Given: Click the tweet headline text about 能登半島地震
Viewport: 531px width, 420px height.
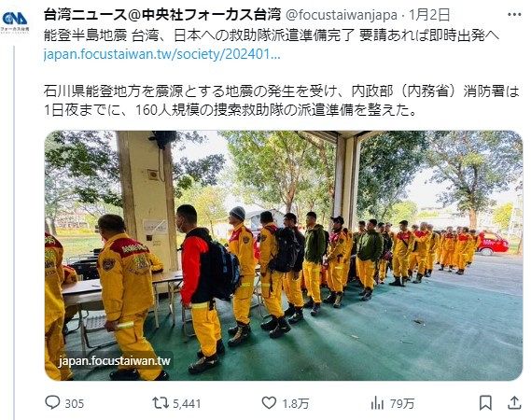Looking at the screenshot, I should (272, 35).
